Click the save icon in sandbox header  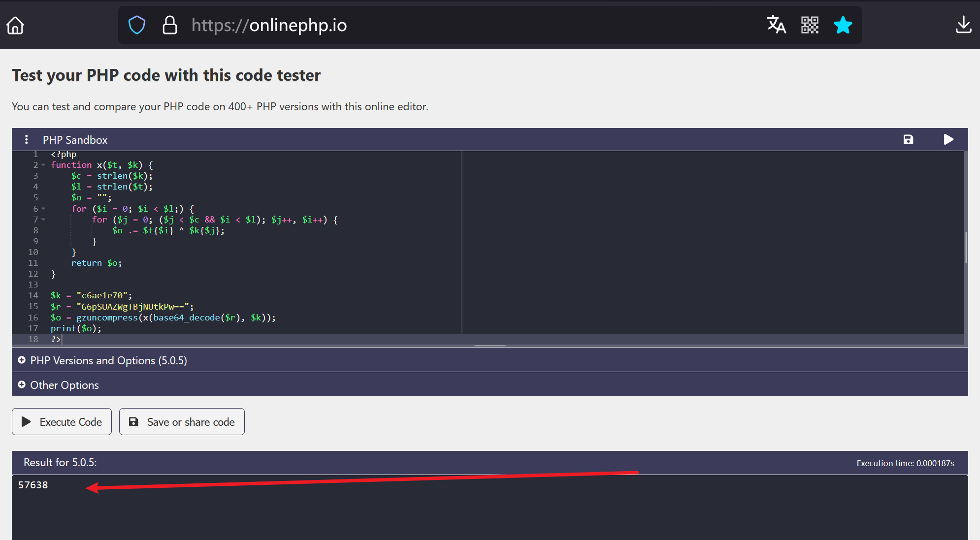pyautogui.click(x=908, y=140)
